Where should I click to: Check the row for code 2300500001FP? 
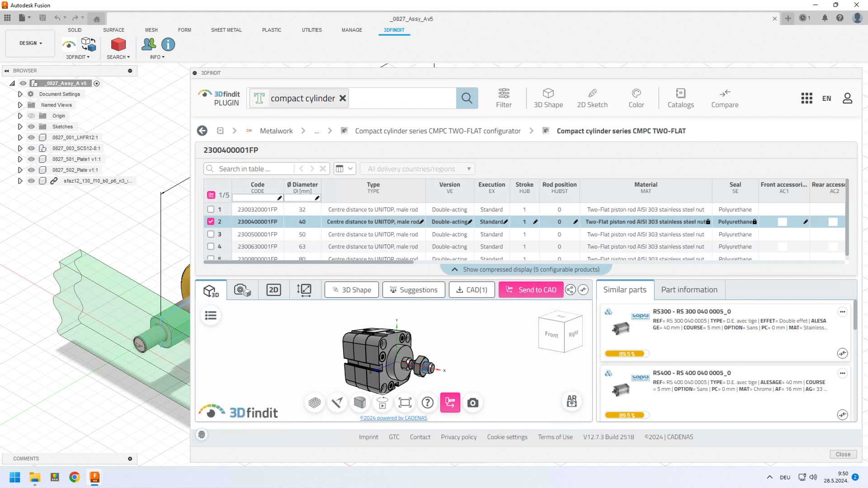(211, 234)
